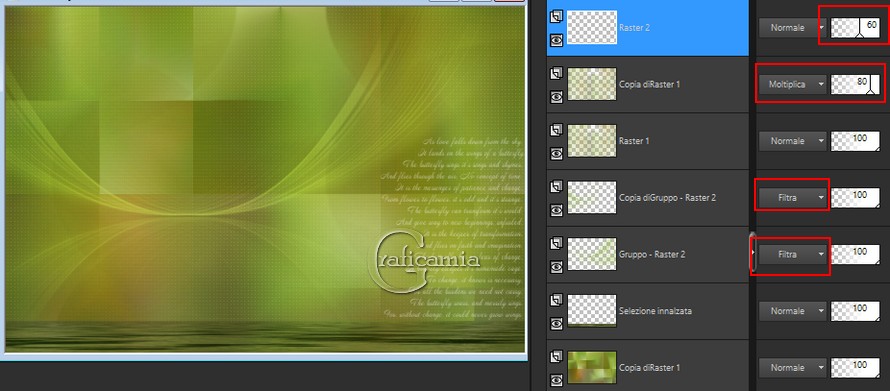Screen dimensions: 890x391
Task: Click link icon on Copia diRaster 1 Moltiplica layer
Action: (556, 74)
